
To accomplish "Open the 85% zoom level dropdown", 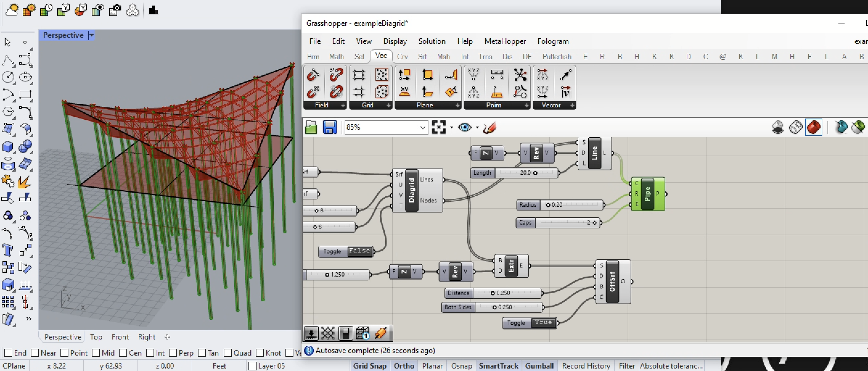I will pyautogui.click(x=423, y=127).
